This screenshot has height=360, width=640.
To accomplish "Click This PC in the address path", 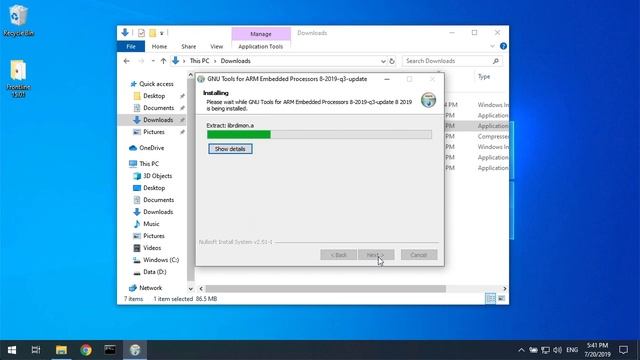I will (199, 61).
